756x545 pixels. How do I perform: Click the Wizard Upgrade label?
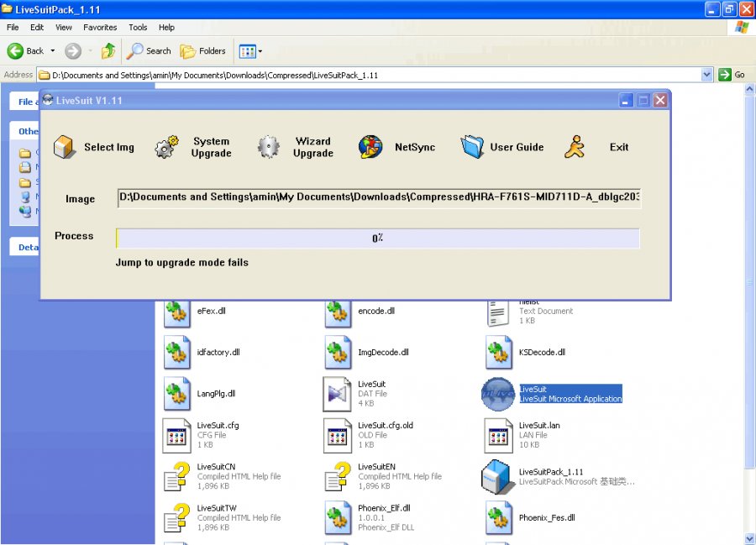pyautogui.click(x=313, y=147)
